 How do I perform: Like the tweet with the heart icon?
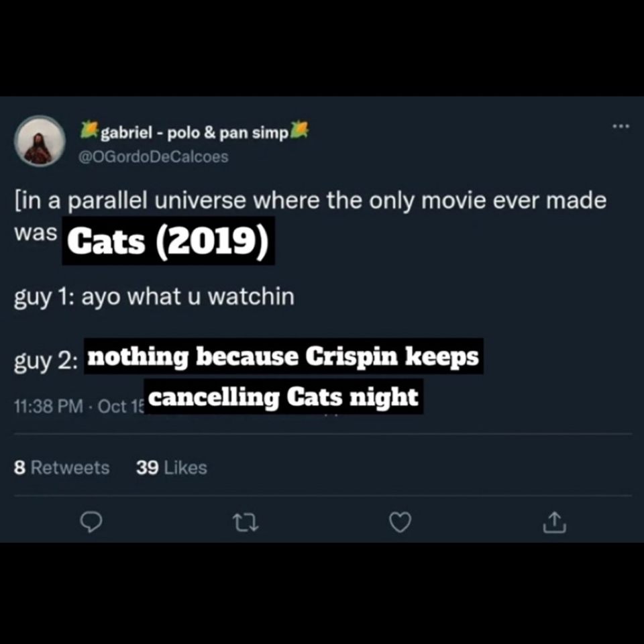400,522
